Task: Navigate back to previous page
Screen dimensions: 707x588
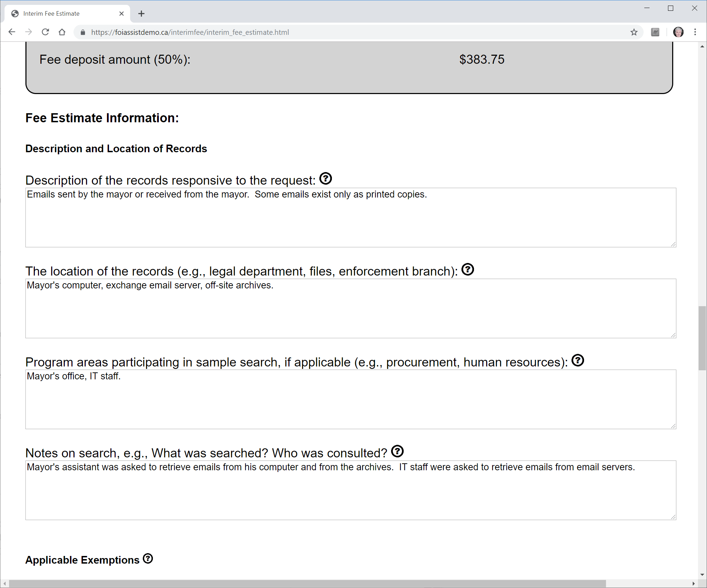Action: (12, 32)
